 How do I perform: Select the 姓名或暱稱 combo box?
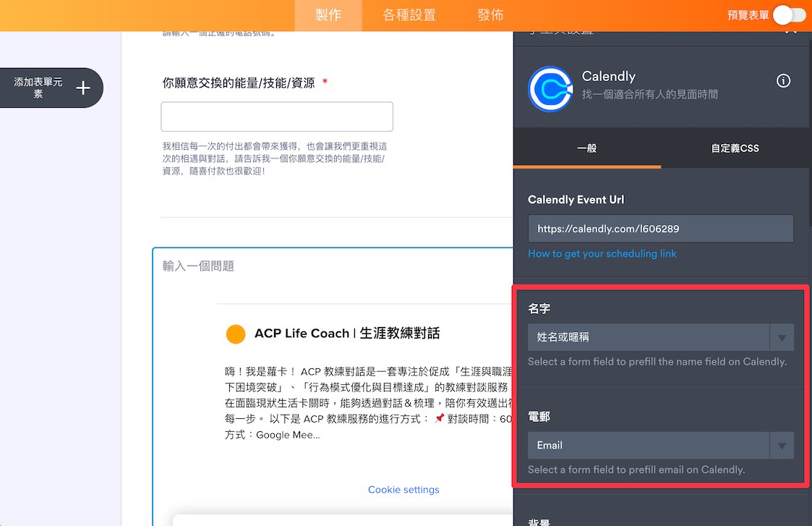tap(660, 338)
